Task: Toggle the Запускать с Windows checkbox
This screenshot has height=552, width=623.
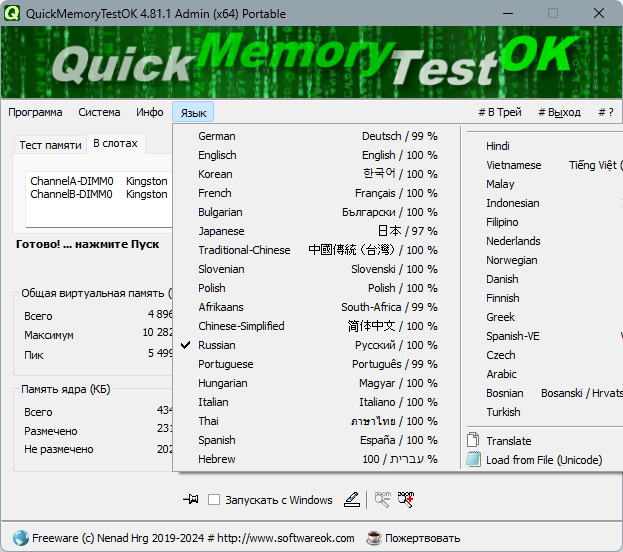Action: click(214, 500)
